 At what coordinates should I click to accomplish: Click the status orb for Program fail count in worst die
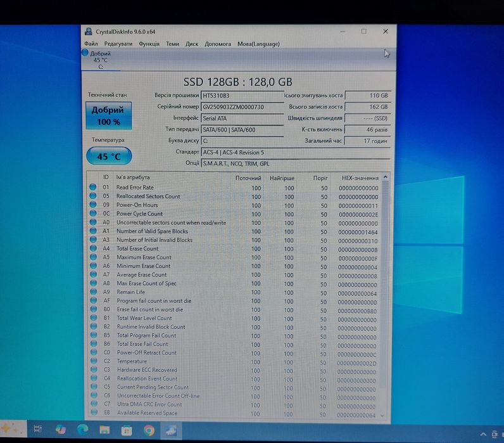pos(94,300)
